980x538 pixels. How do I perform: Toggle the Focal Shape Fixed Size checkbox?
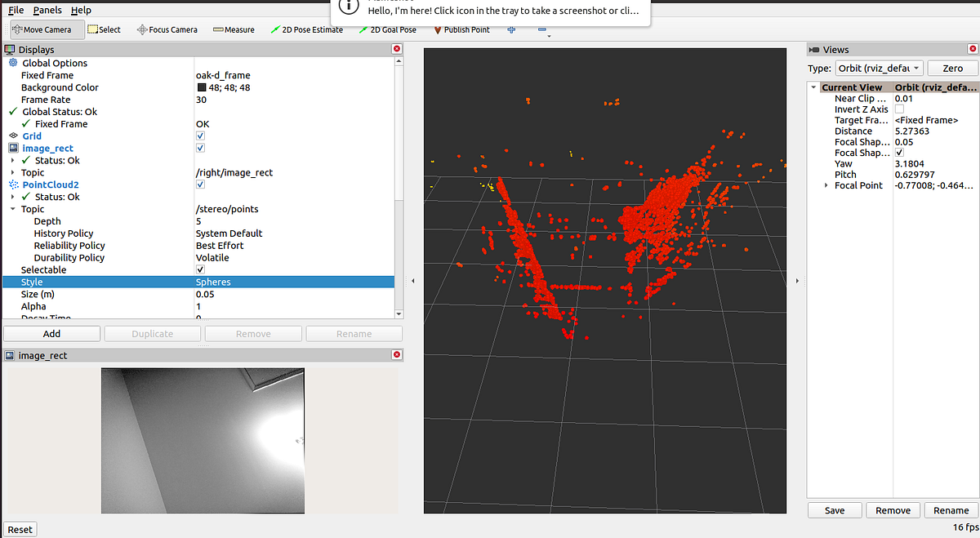pyautogui.click(x=899, y=153)
